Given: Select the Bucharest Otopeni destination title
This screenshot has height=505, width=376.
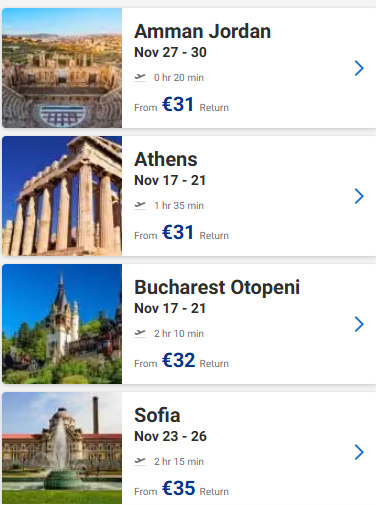Looking at the screenshot, I should (x=217, y=288).
